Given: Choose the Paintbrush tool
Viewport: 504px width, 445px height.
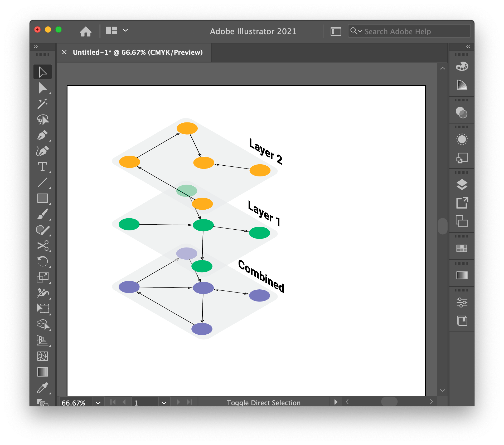Looking at the screenshot, I should [42, 214].
